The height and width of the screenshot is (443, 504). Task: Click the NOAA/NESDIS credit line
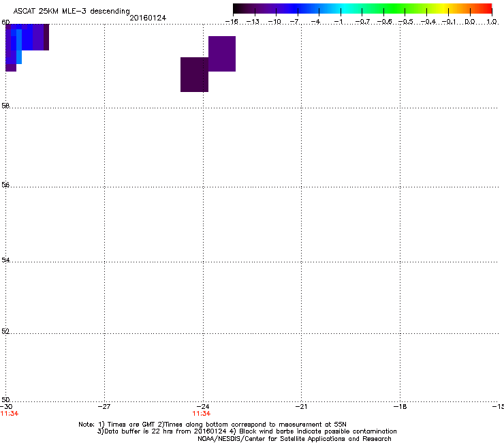pyautogui.click(x=294, y=439)
